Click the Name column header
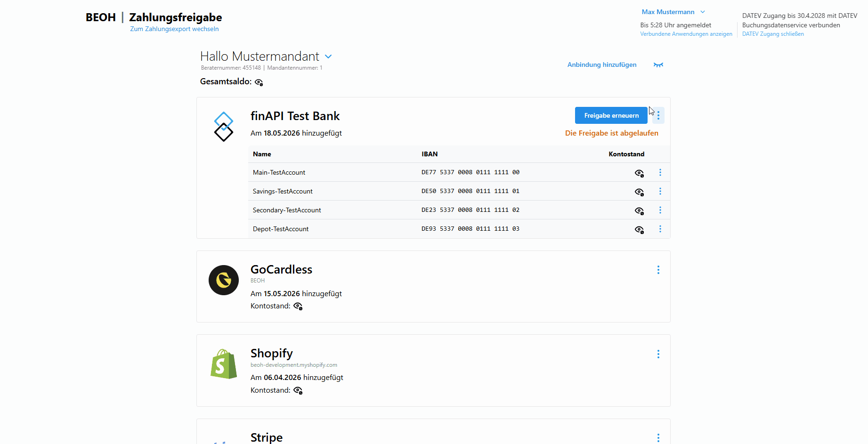This screenshot has height=444, width=868. pos(262,154)
